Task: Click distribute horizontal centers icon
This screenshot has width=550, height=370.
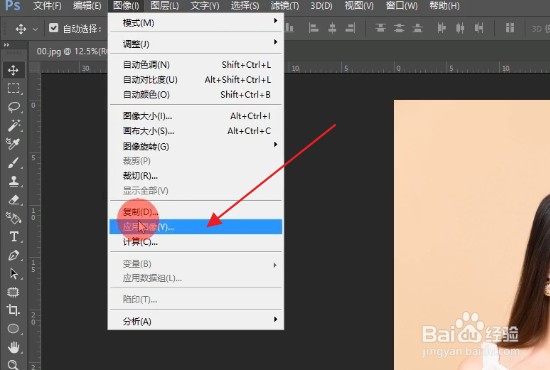Action: pyautogui.click(x=460, y=28)
